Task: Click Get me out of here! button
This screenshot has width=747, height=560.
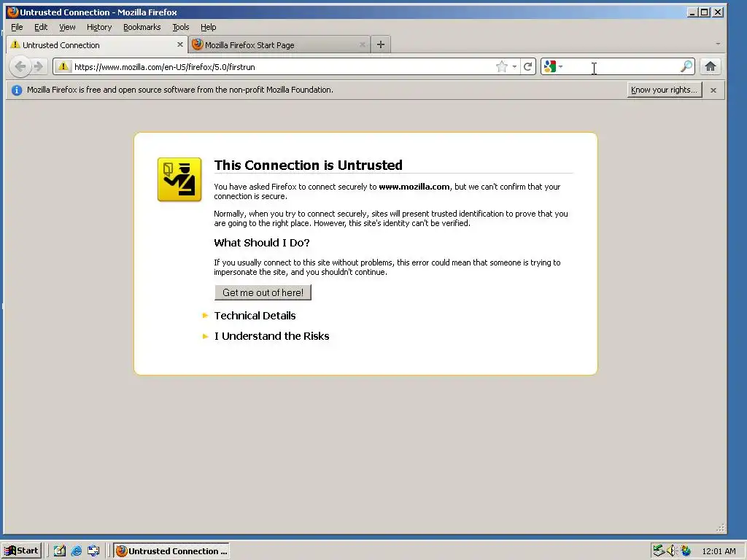Action: click(263, 292)
